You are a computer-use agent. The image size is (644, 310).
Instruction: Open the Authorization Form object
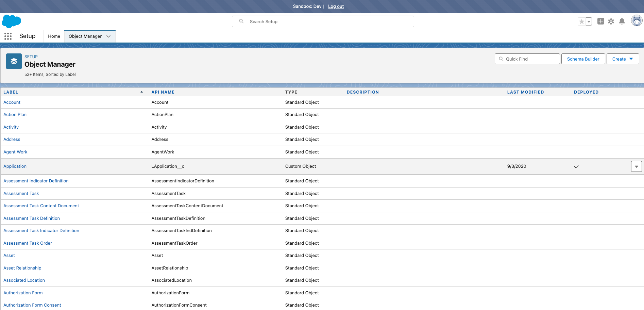point(23,293)
